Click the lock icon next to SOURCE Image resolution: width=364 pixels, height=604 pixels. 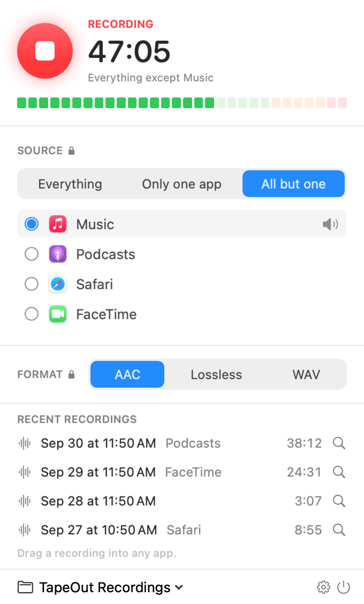pos(71,150)
